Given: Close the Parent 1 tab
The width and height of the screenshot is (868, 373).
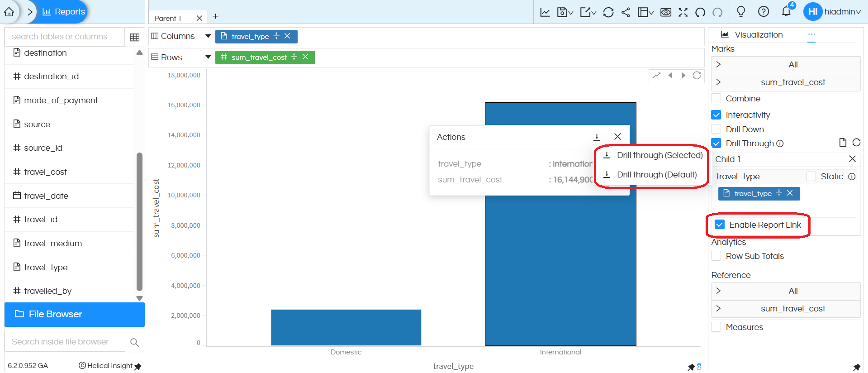Looking at the screenshot, I should click(x=199, y=18).
